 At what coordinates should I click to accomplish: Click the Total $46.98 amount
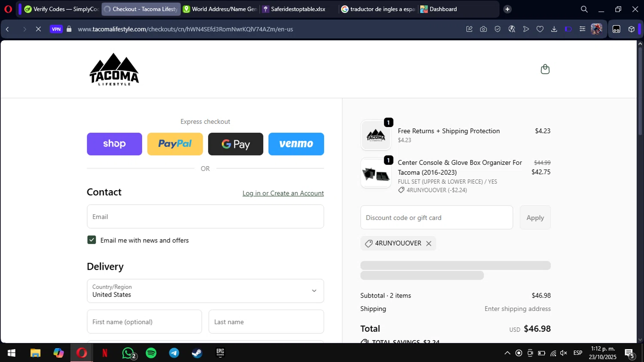tap(537, 329)
